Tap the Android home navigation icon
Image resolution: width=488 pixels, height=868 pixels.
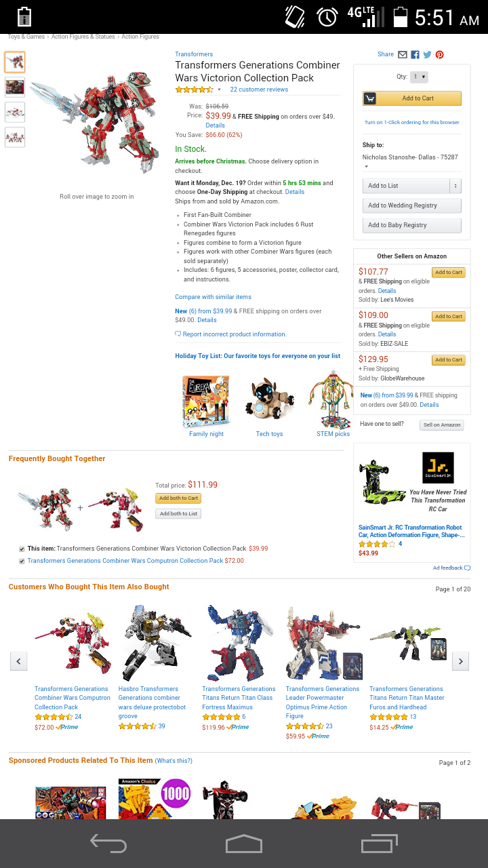tap(244, 844)
